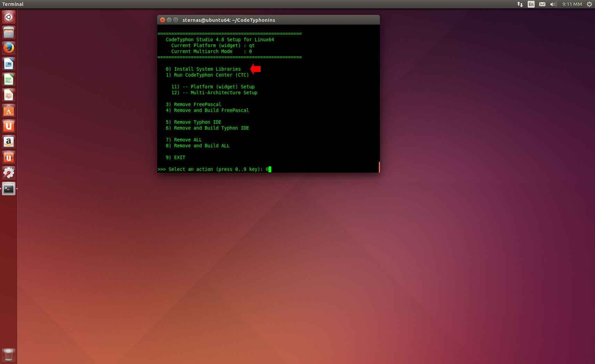
Task: Click the terminal's orange scrollbar handle
Action: (x=379, y=167)
